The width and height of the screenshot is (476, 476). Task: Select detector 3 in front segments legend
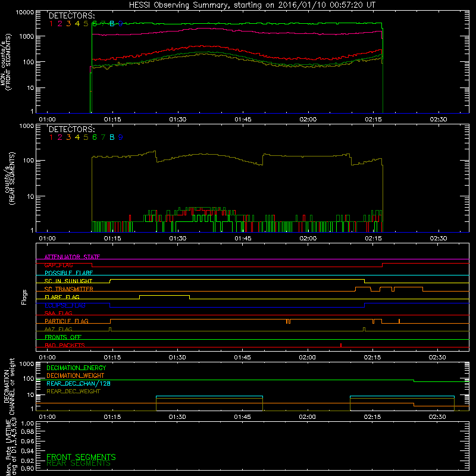click(68, 24)
